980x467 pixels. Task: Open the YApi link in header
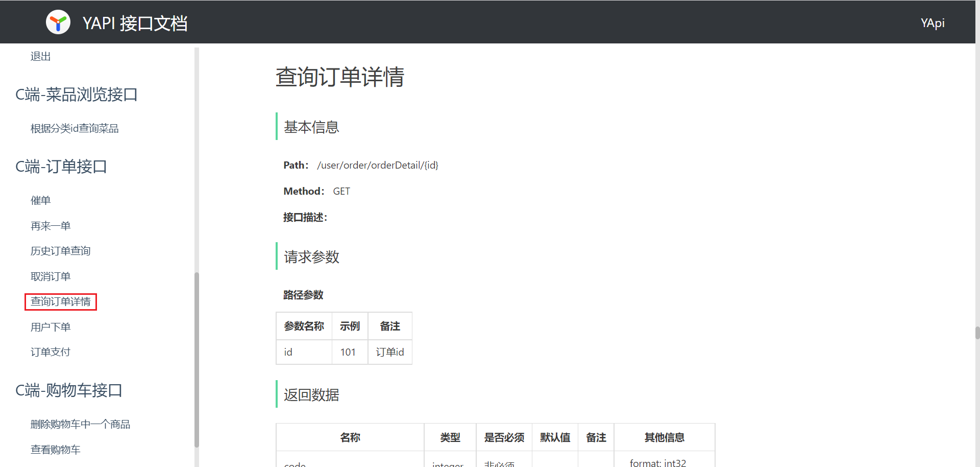(932, 23)
